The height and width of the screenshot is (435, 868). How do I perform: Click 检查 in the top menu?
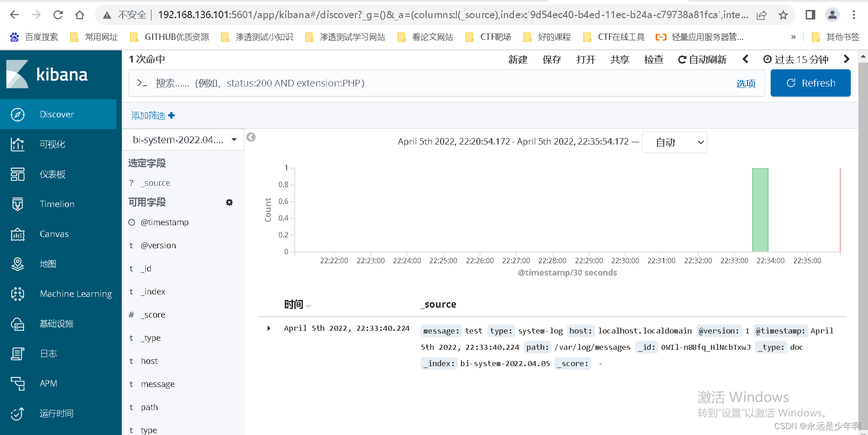[x=654, y=59]
